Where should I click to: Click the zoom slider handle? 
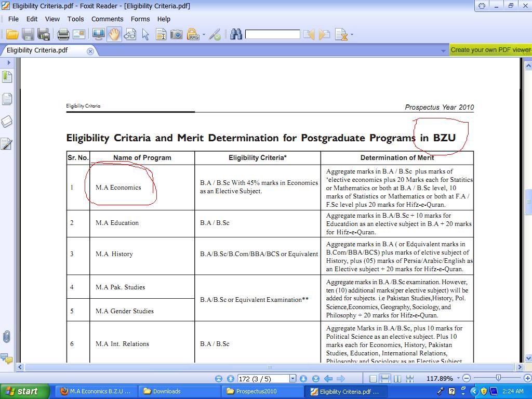click(x=498, y=378)
